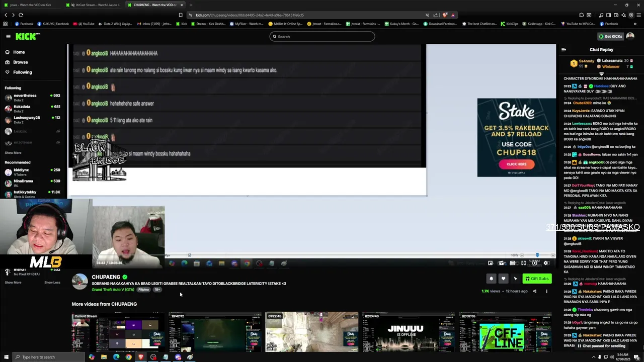Image resolution: width=644 pixels, height=362 pixels.
Task: Go back in browser
Action: coord(6,15)
